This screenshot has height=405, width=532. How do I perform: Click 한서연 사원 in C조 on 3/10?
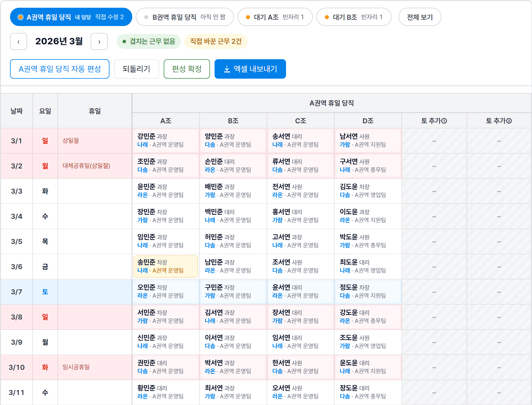point(301,367)
